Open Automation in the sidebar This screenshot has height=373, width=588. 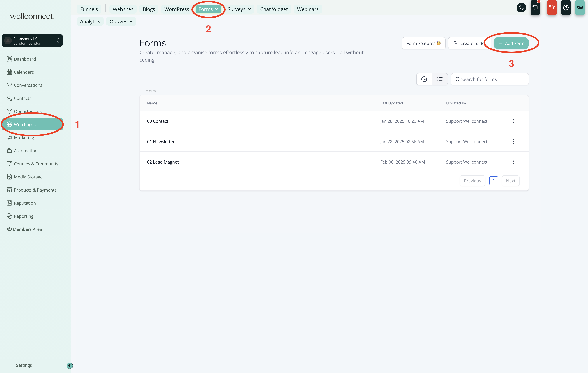[25, 151]
